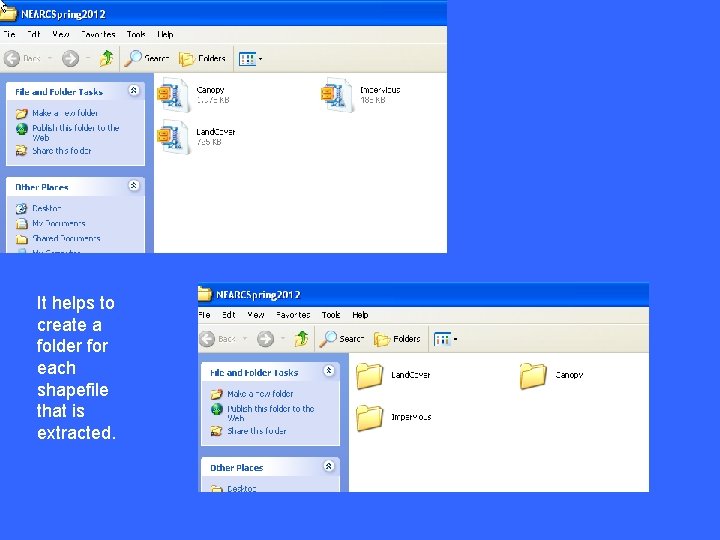
Task: Open Shared Documents in upper window Other Places
Action: tap(66, 239)
